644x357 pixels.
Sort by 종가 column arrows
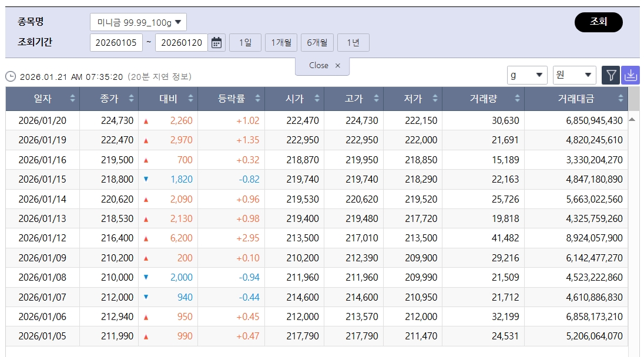(131, 99)
